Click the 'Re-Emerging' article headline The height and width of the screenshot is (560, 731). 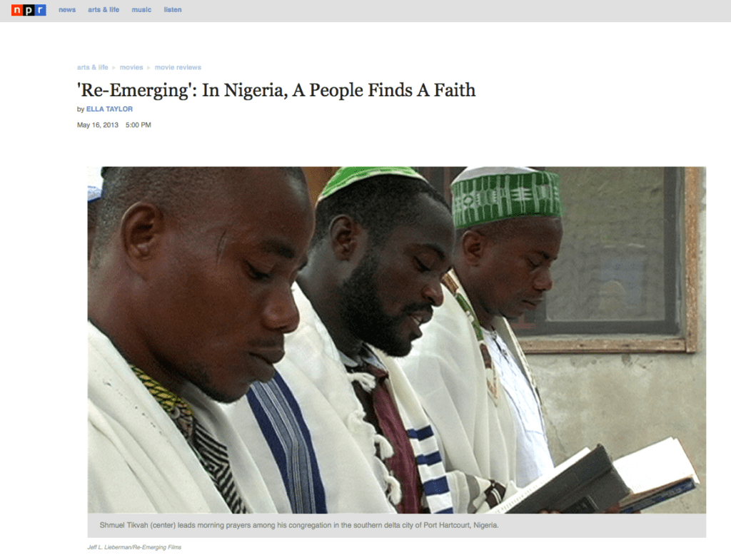tap(276, 91)
